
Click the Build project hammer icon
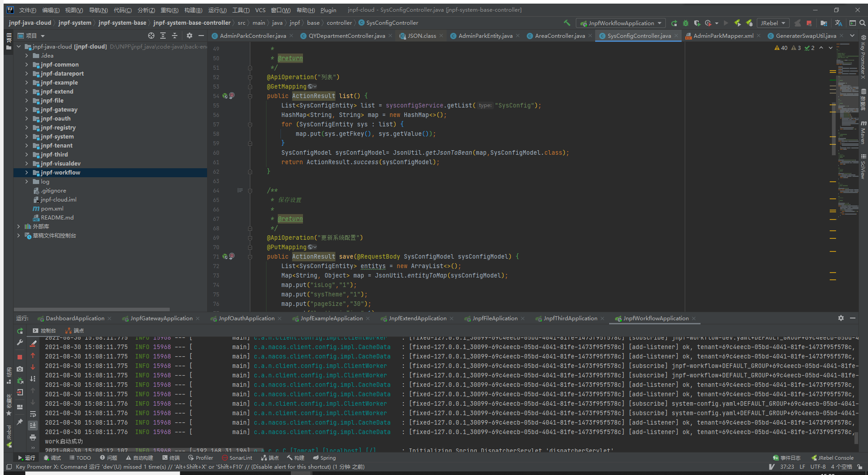tap(567, 23)
